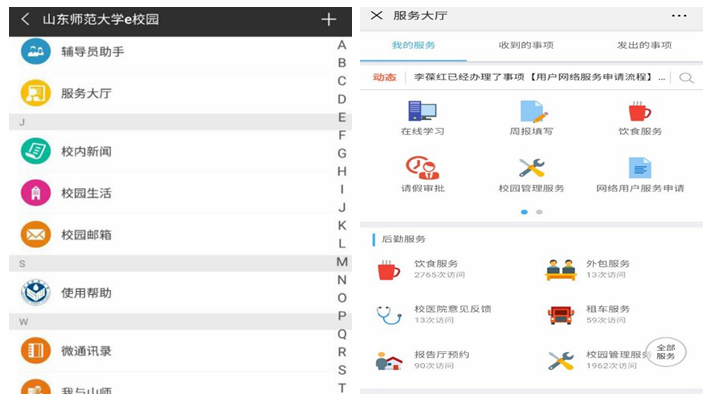Tap the 微通讯录 text label
This screenshot has height=400, width=712.
86,351
